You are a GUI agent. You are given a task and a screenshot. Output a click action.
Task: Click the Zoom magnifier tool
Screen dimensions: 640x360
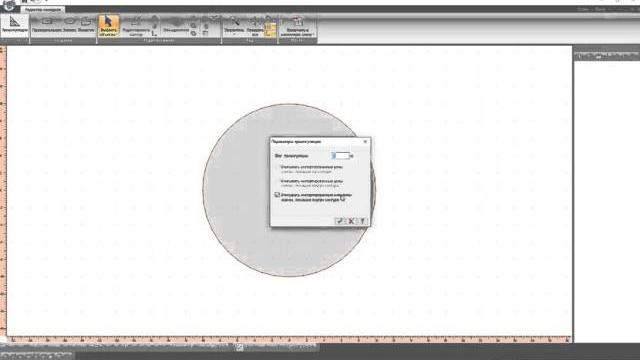coord(234,24)
